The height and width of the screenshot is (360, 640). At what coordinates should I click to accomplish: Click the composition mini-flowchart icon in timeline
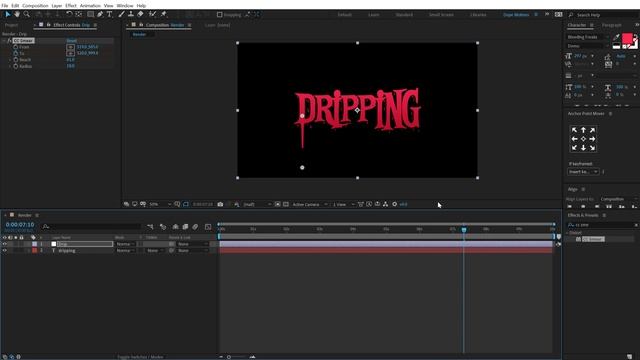point(150,227)
